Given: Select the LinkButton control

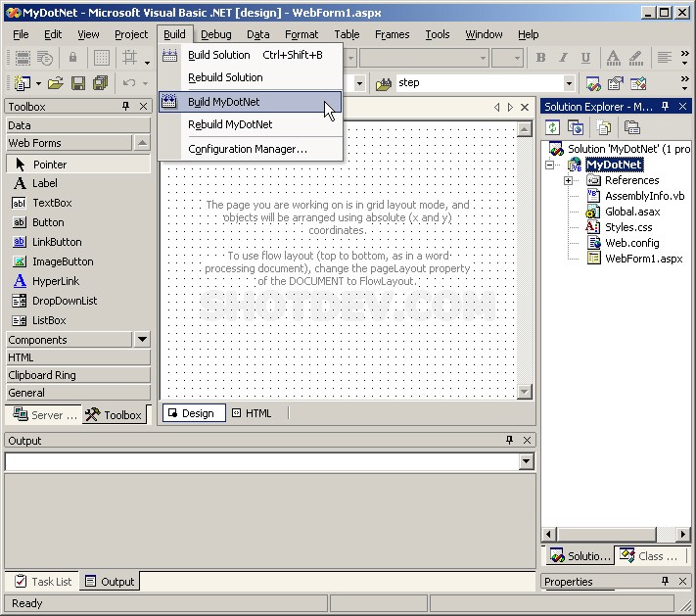Looking at the screenshot, I should point(77,242).
